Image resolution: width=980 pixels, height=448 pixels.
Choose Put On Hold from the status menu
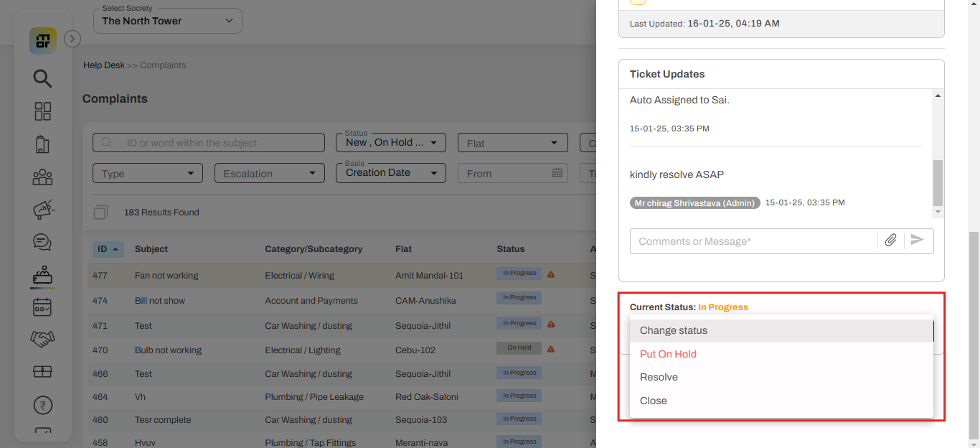(x=668, y=354)
